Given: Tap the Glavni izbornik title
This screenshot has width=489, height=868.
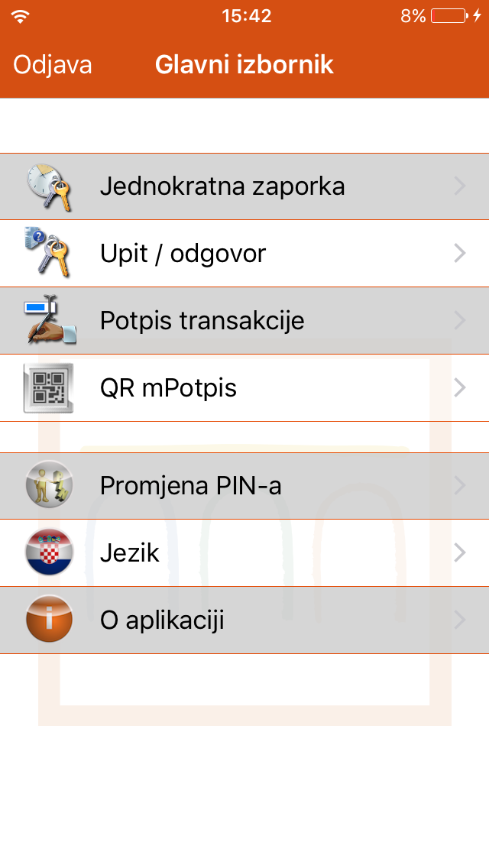Looking at the screenshot, I should 244,65.
